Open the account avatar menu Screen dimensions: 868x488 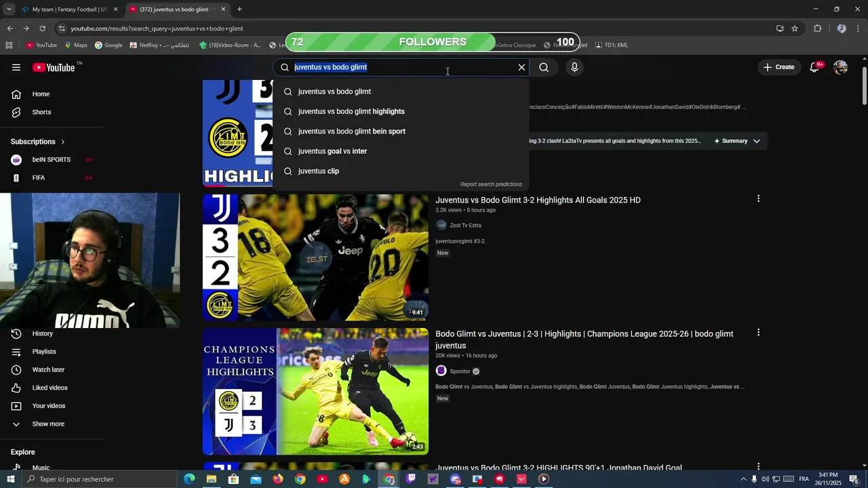(840, 67)
